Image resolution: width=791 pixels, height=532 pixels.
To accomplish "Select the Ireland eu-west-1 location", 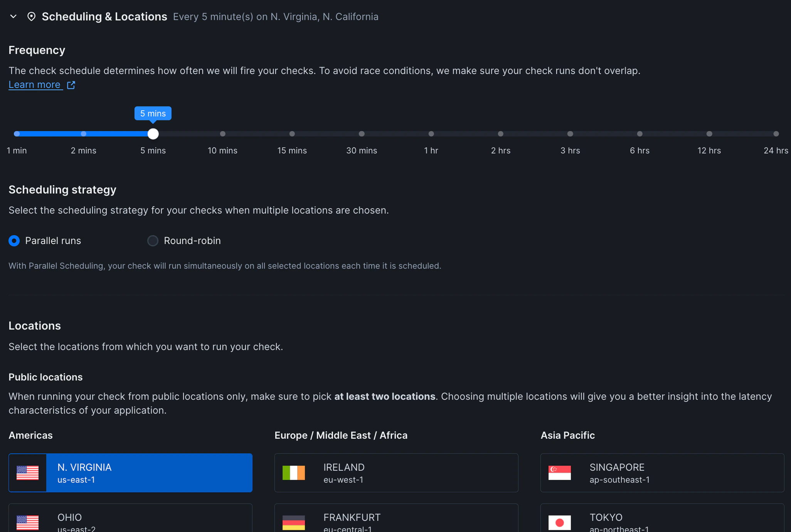I will (x=396, y=473).
